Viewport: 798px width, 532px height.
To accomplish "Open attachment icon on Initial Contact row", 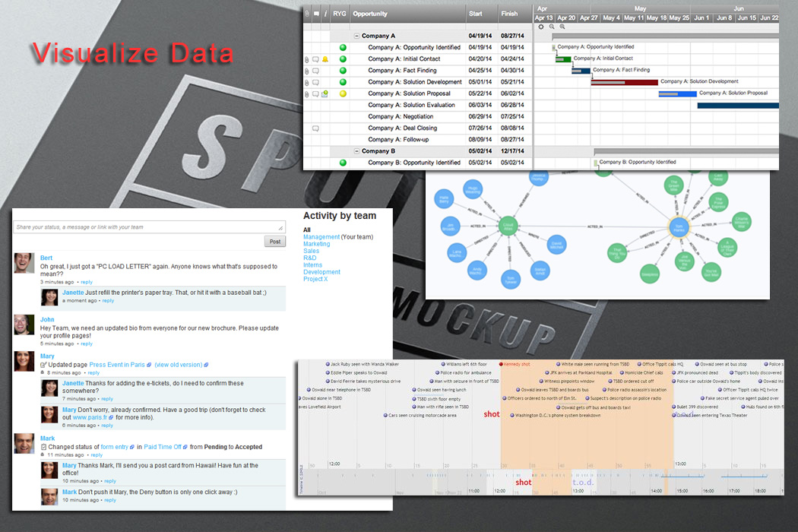I will [x=307, y=59].
